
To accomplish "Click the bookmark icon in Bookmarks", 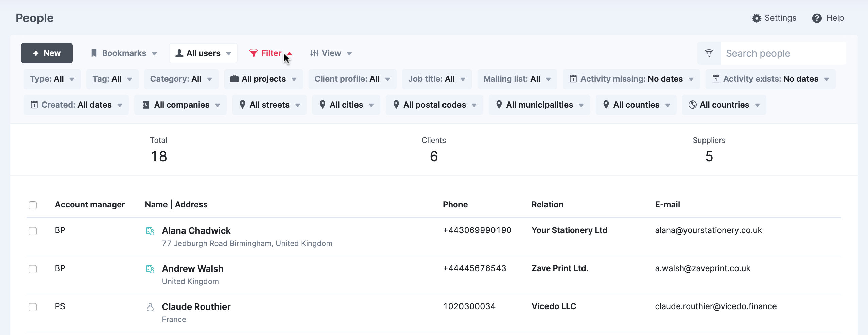I will tap(94, 53).
